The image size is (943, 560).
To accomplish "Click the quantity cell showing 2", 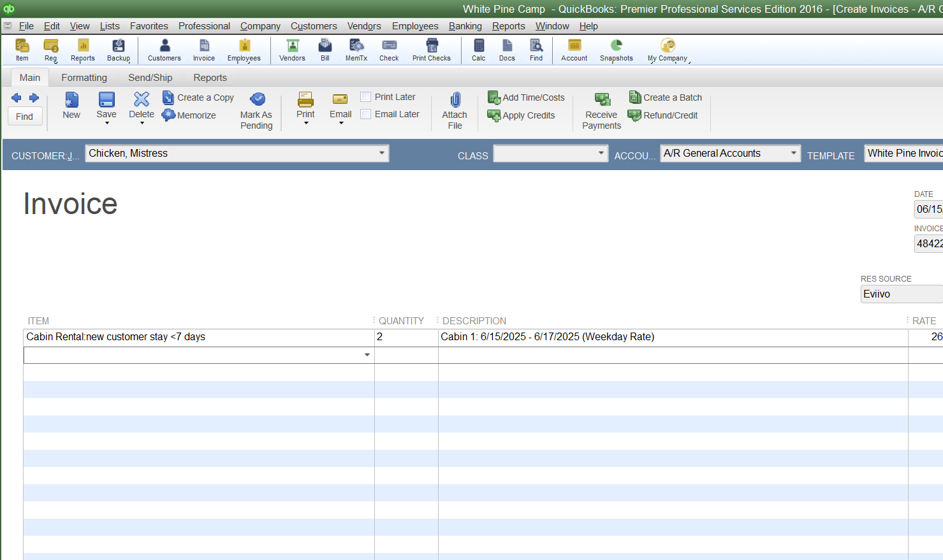I will [x=406, y=337].
